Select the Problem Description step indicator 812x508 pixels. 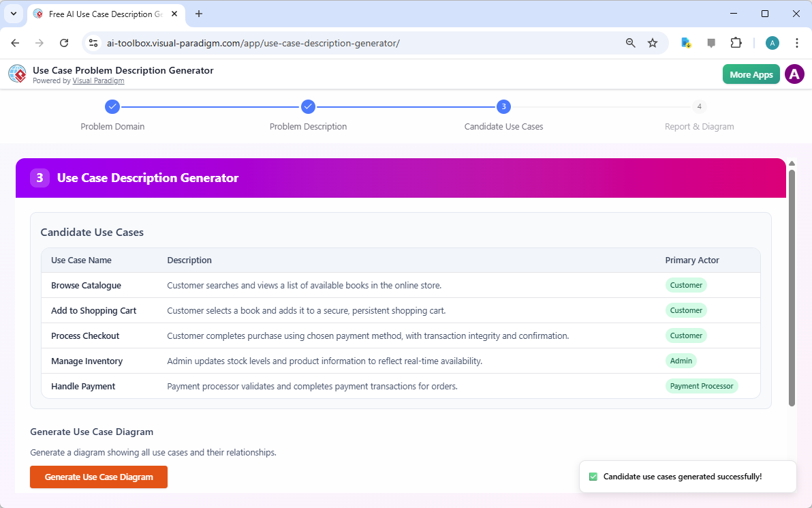click(x=308, y=106)
